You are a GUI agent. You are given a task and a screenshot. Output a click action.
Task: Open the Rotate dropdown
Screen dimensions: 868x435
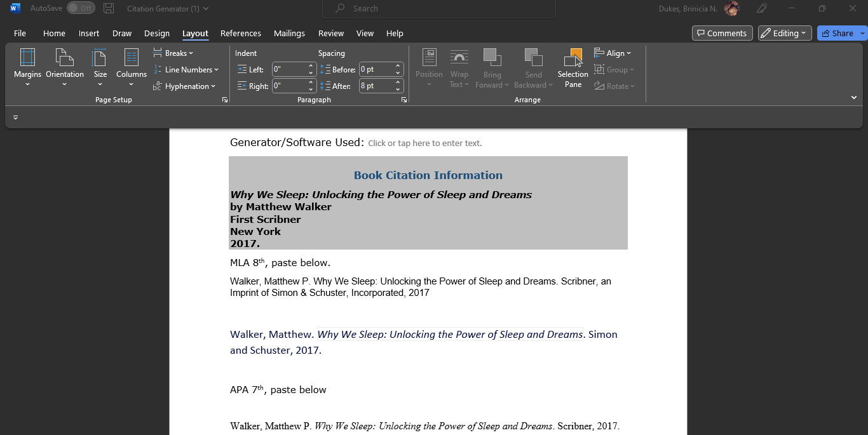coord(614,86)
